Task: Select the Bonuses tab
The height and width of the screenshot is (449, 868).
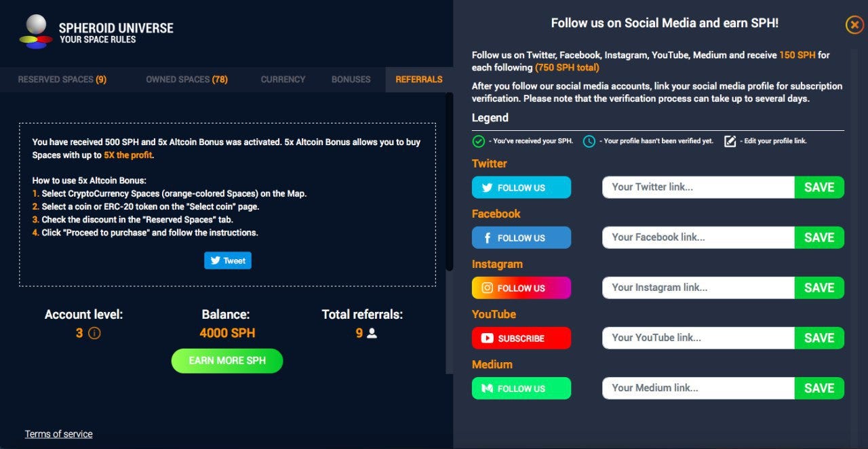Action: [x=351, y=79]
